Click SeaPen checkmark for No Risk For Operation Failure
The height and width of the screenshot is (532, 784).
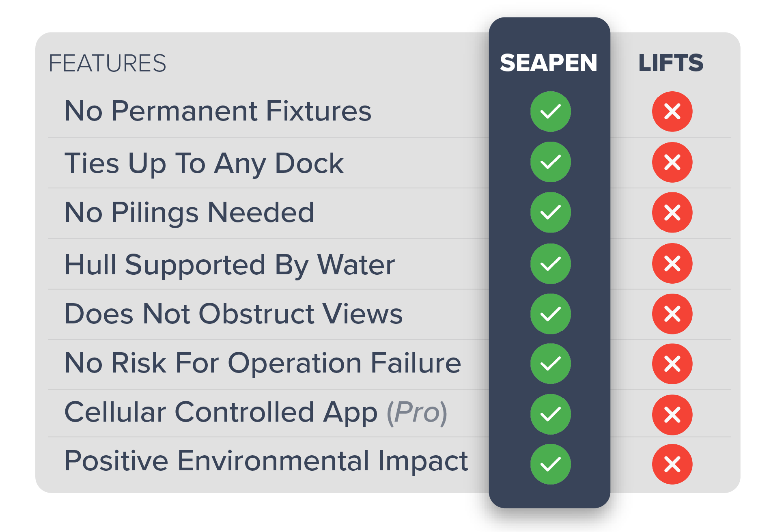point(550,364)
